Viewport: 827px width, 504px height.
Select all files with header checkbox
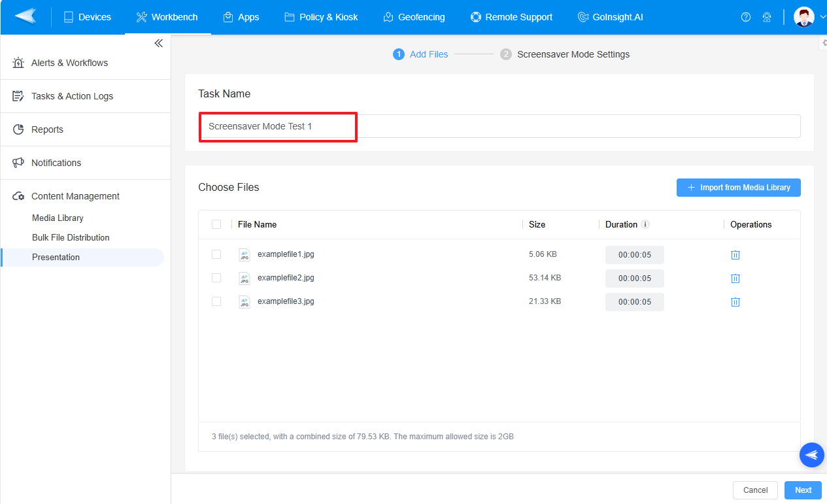(216, 224)
